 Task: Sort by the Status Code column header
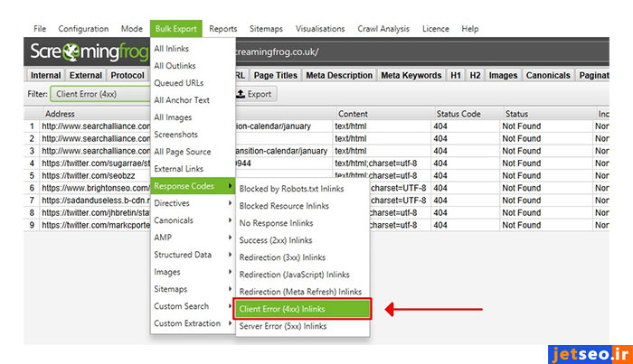tap(458, 115)
